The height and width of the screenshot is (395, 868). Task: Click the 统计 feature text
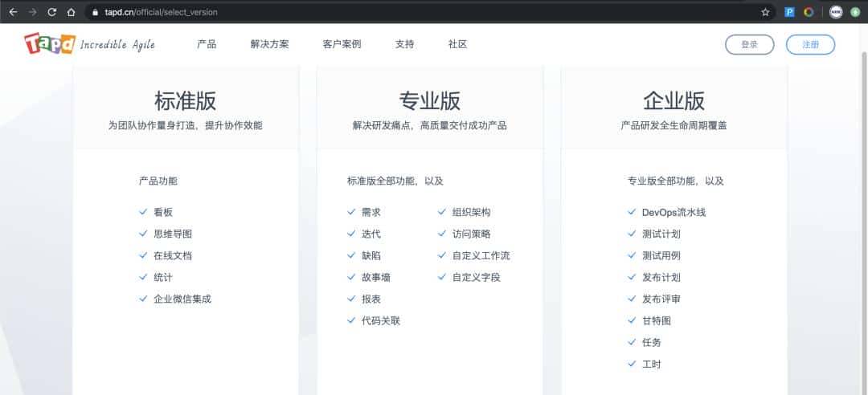[x=163, y=277]
